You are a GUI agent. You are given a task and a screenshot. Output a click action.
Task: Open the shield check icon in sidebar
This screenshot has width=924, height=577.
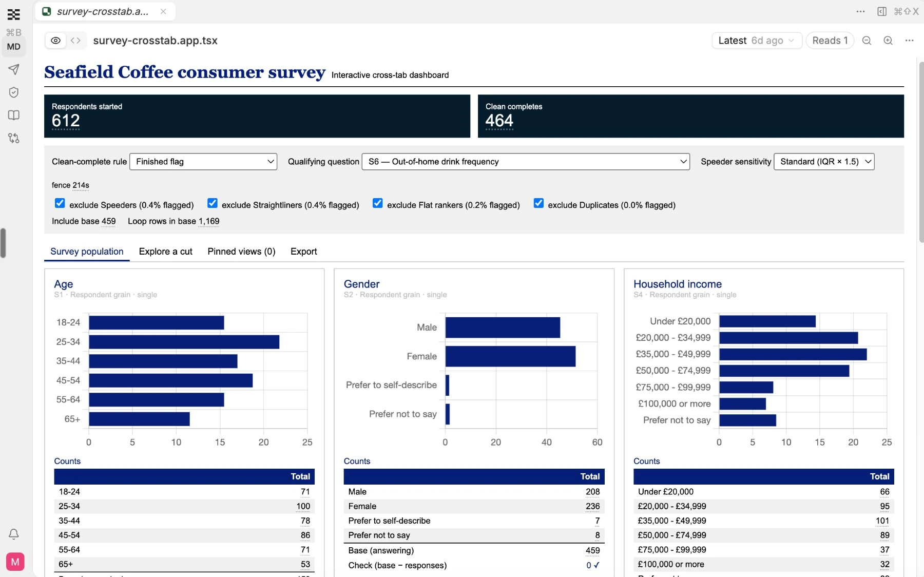tap(14, 92)
